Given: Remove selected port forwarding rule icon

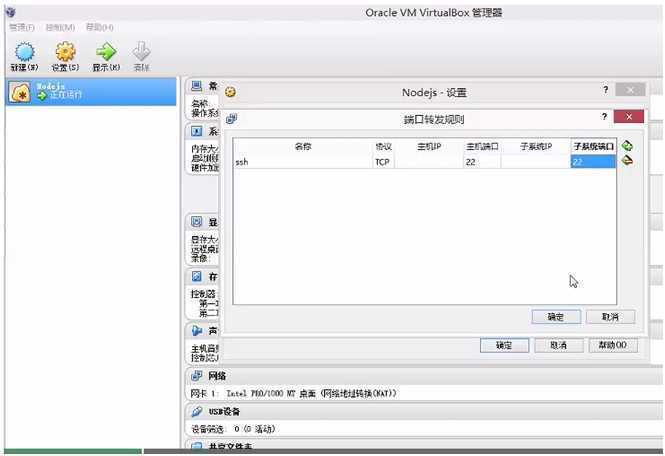Looking at the screenshot, I should [627, 160].
